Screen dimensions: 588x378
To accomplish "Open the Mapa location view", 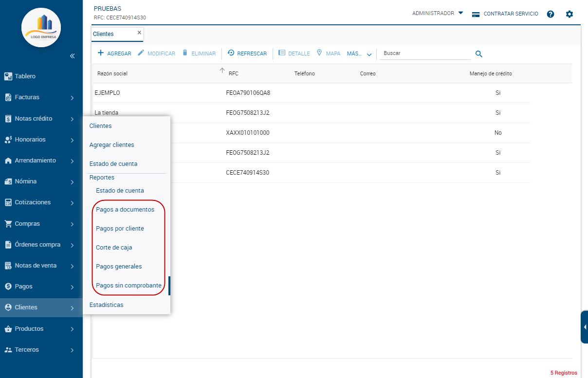I will pyautogui.click(x=329, y=54).
